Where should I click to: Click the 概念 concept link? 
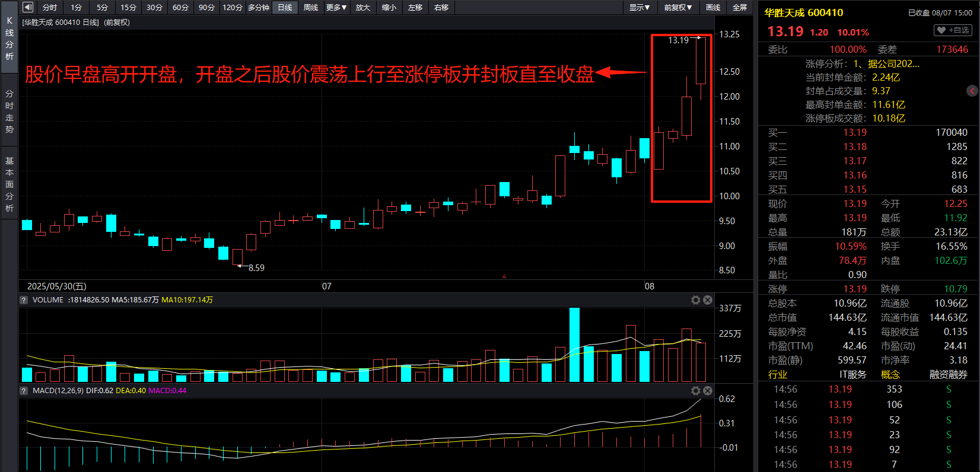pos(890,375)
